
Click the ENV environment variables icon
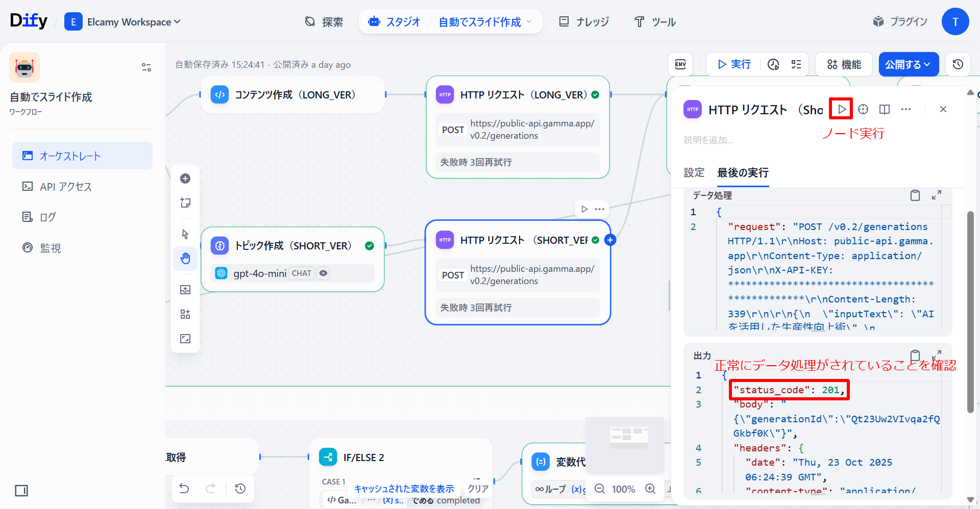tap(680, 64)
